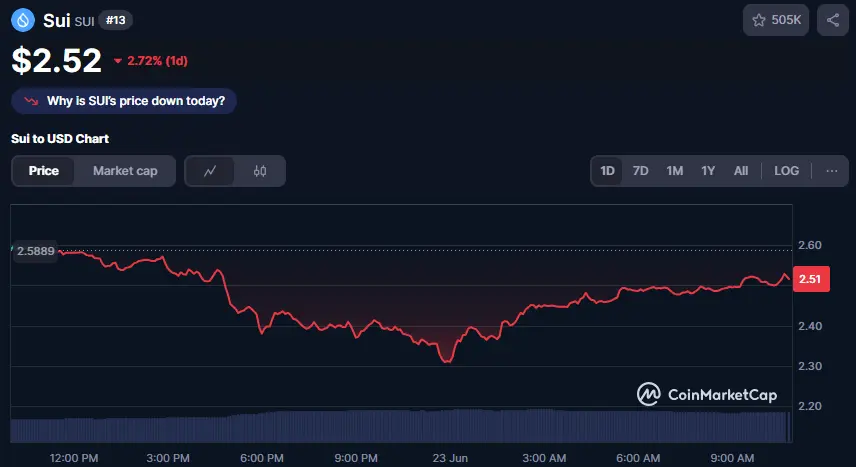Click the 6:00 PM time axis label
Image resolution: width=856 pixels, height=467 pixels.
coord(261,458)
